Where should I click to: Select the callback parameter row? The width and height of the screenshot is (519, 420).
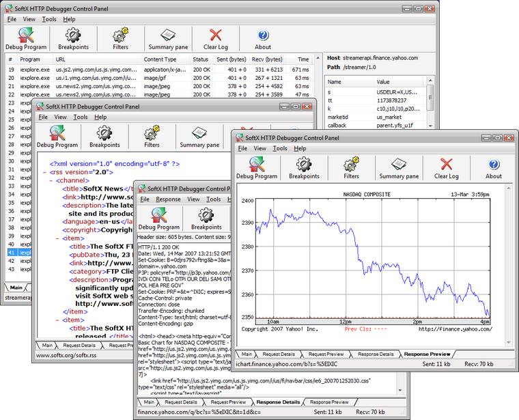[376, 126]
